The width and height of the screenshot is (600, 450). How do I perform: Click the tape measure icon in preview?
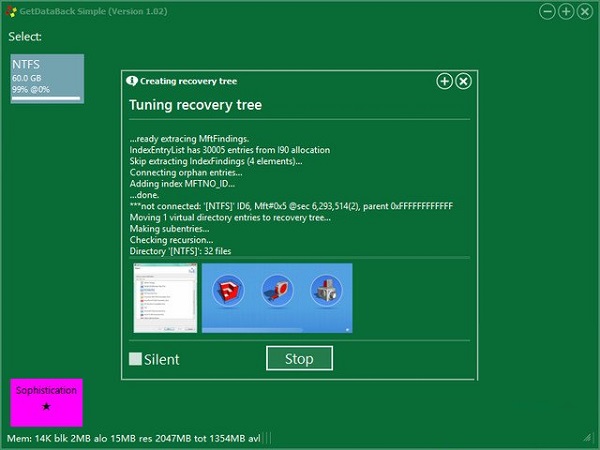pyautogui.click(x=277, y=291)
